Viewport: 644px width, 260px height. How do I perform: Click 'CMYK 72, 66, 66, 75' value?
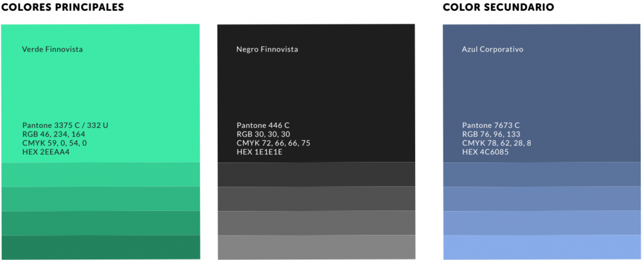click(x=274, y=143)
